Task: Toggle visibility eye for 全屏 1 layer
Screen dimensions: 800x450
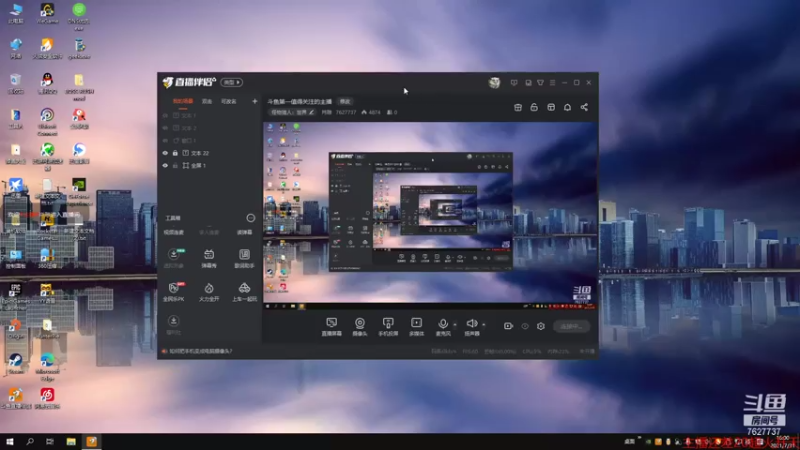Action: 165,166
